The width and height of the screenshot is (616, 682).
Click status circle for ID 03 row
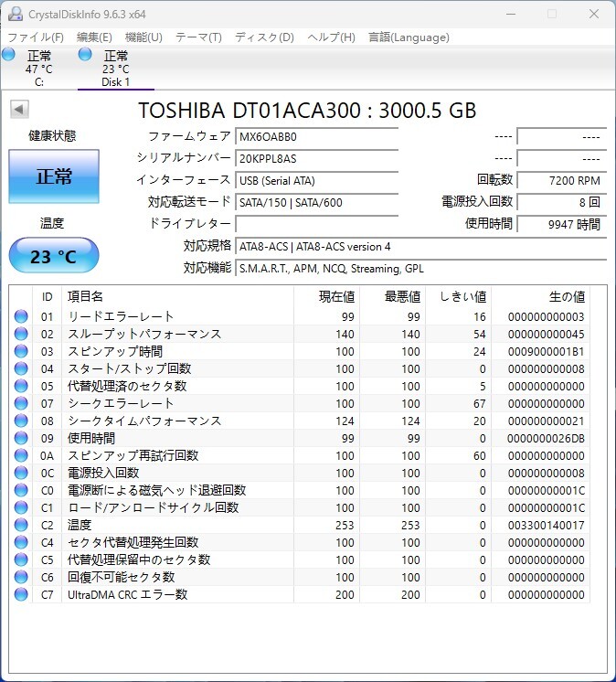21,351
